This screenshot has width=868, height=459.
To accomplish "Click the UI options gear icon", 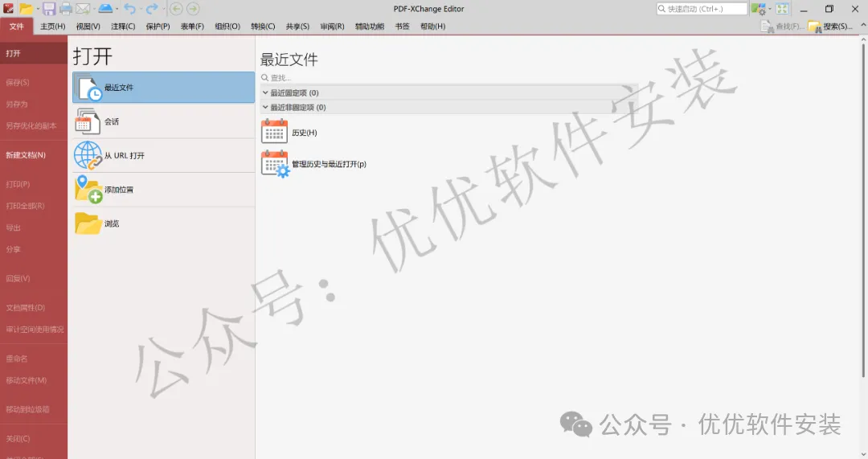I will coord(758,9).
